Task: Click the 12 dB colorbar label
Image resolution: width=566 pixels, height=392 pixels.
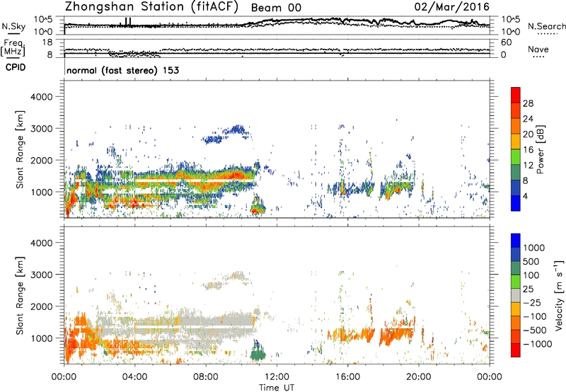Action: pos(528,166)
